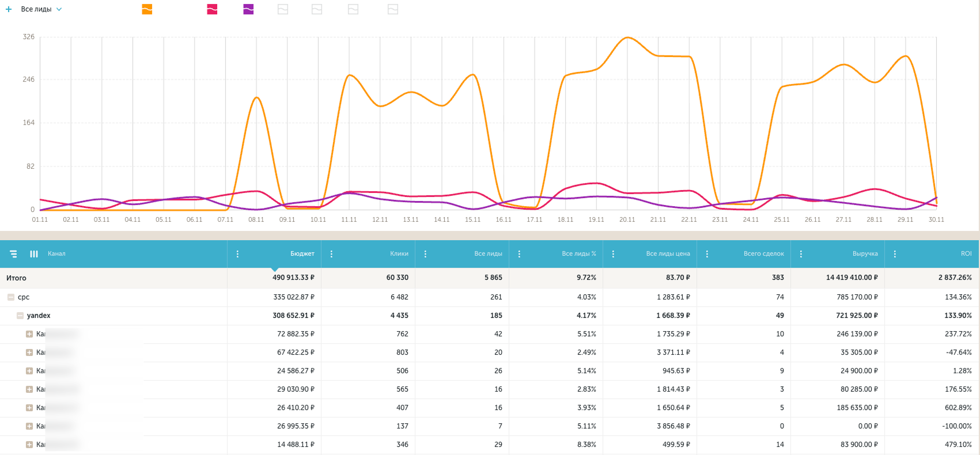
Task: Select the Итого total row
Action: click(17, 278)
